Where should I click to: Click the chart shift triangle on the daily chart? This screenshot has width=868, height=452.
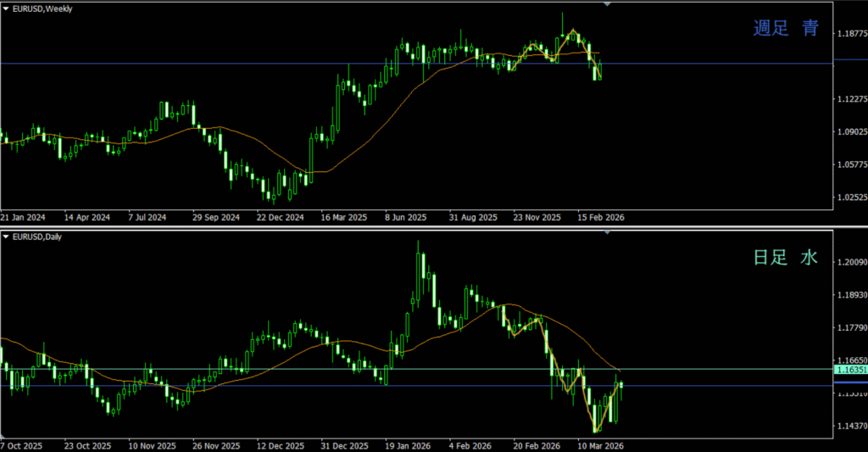(607, 232)
